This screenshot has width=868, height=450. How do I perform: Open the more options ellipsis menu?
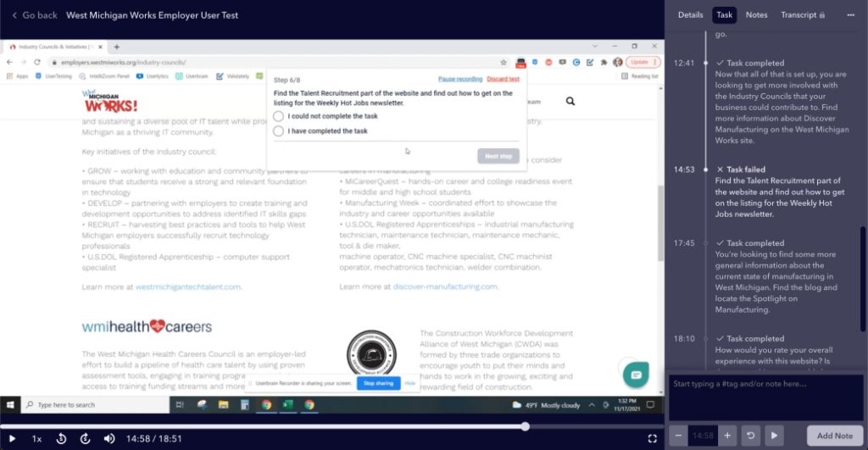tap(850, 15)
